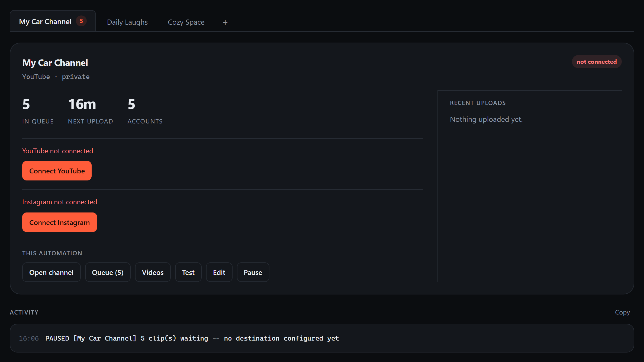Open the Cozy Space tab

tap(186, 22)
